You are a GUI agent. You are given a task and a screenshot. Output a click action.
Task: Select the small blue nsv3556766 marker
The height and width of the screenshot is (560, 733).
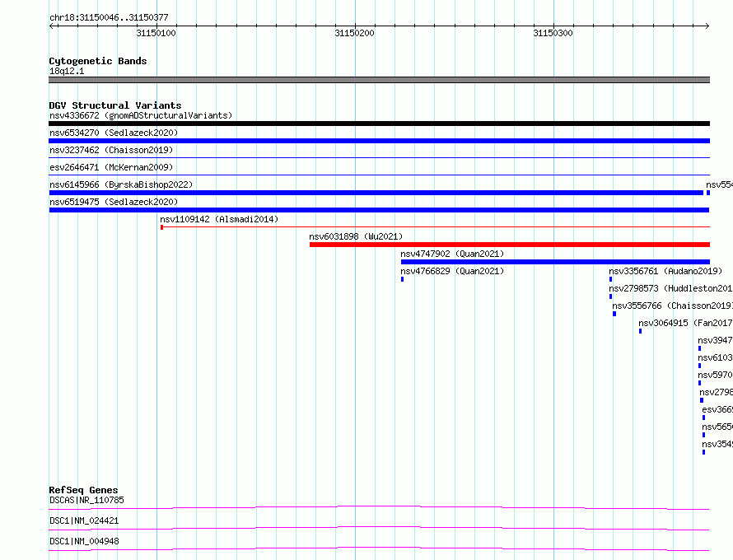[614, 314]
